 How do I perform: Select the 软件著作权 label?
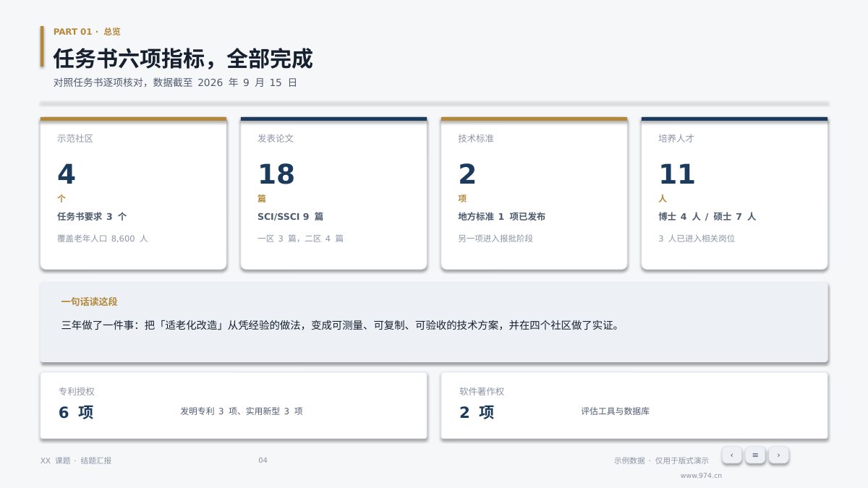pyautogui.click(x=482, y=391)
